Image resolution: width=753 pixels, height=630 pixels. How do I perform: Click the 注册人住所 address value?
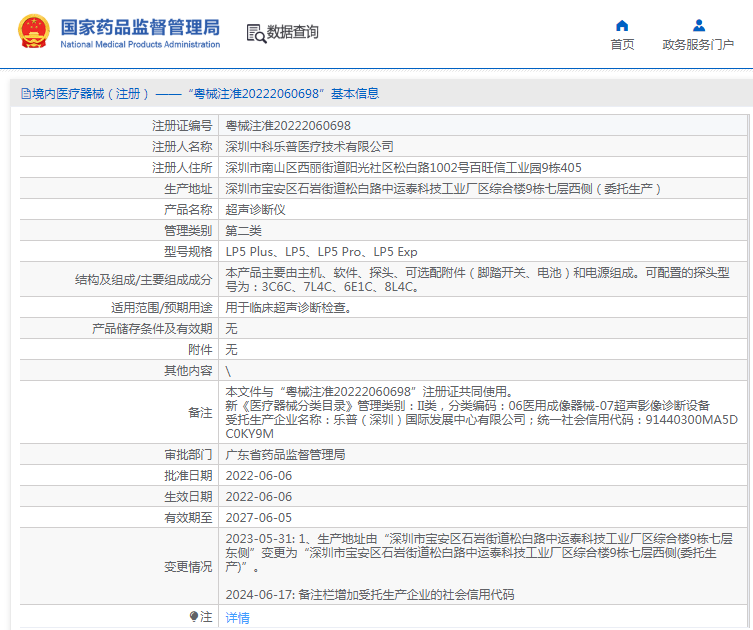pos(403,168)
